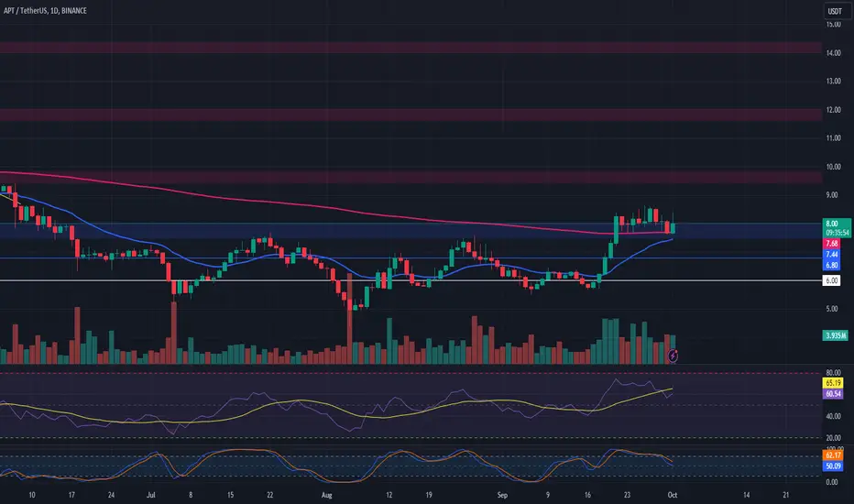This screenshot has height=504, width=854.
Task: Select the pink long-term moving average line
Action: point(338,209)
